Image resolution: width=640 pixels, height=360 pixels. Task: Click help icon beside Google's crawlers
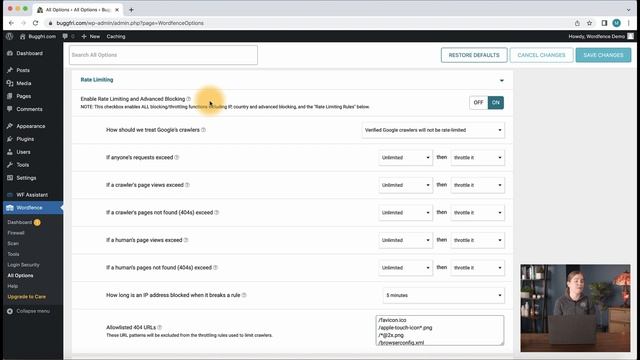click(x=203, y=130)
